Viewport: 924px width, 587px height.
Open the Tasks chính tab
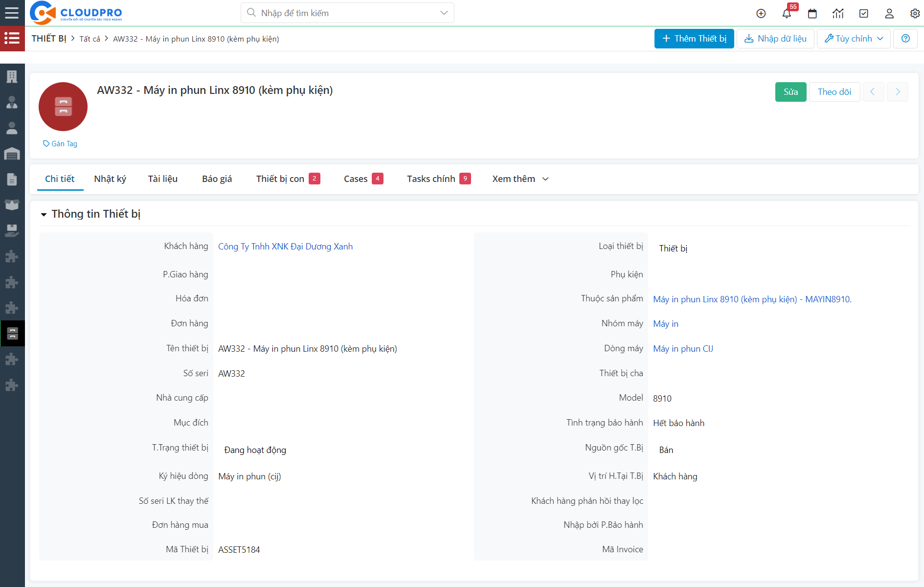click(x=439, y=179)
